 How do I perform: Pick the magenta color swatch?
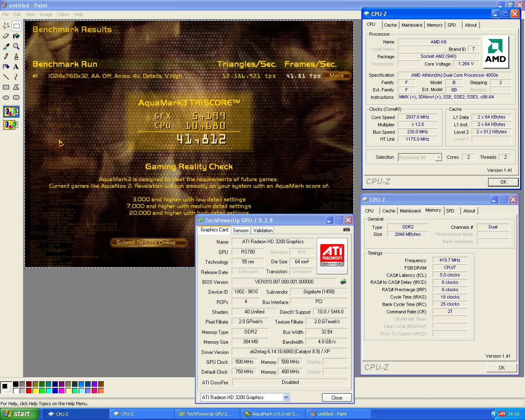[62, 390]
